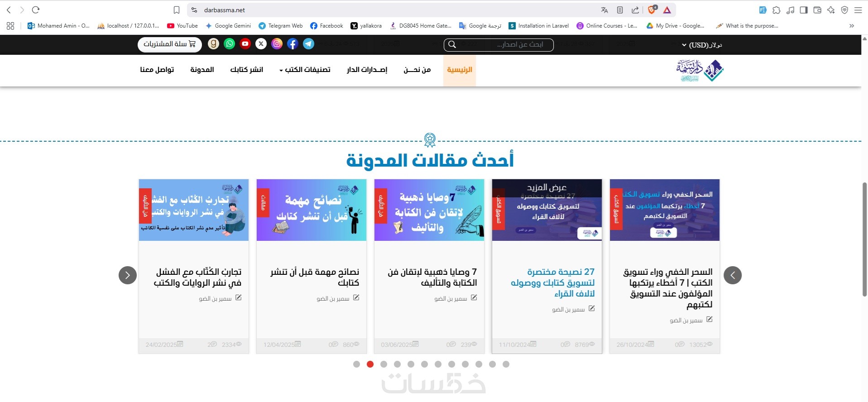Screen dimensions: 868x402
Task: Open Google Gemini bookmark
Action: coord(228,26)
